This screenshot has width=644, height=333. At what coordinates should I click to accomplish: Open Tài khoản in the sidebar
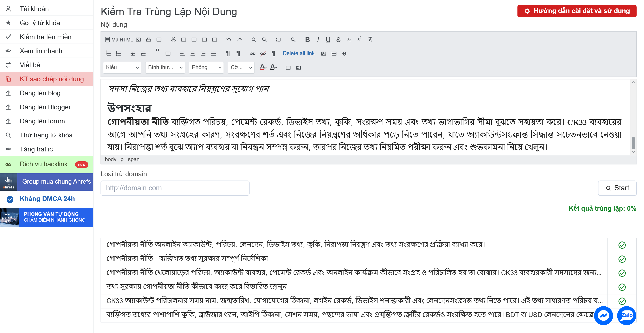[46, 9]
